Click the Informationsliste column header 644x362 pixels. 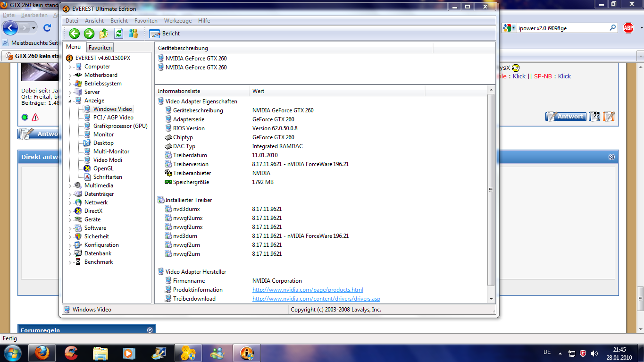click(x=202, y=91)
